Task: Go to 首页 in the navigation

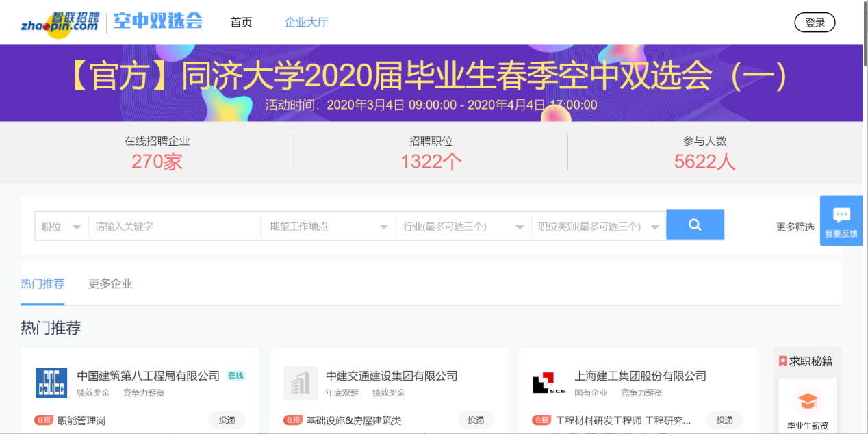Action: (x=241, y=23)
